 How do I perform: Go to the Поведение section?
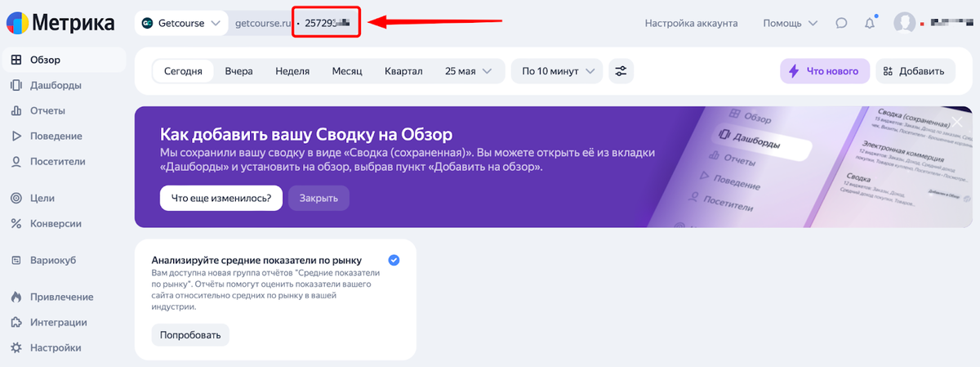(56, 136)
